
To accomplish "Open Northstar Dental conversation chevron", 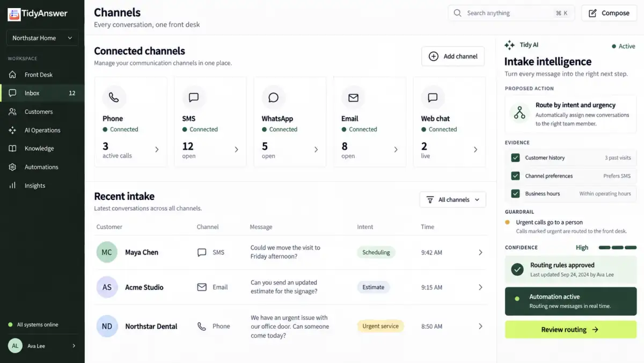I will click(480, 326).
